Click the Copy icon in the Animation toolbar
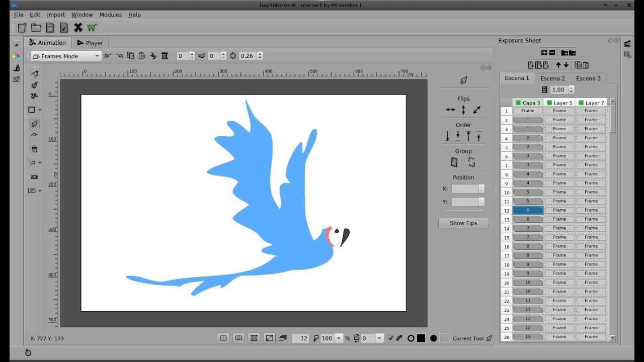This screenshot has height=362, width=644. point(131,56)
